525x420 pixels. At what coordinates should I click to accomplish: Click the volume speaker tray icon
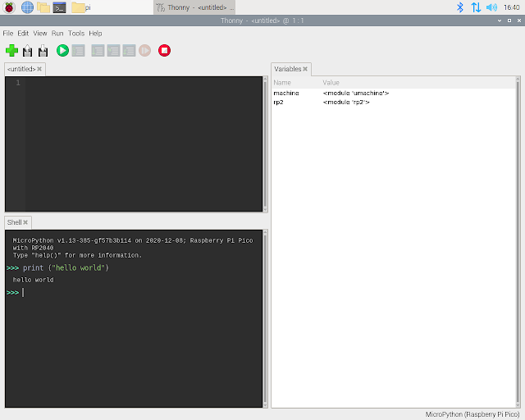coord(491,7)
